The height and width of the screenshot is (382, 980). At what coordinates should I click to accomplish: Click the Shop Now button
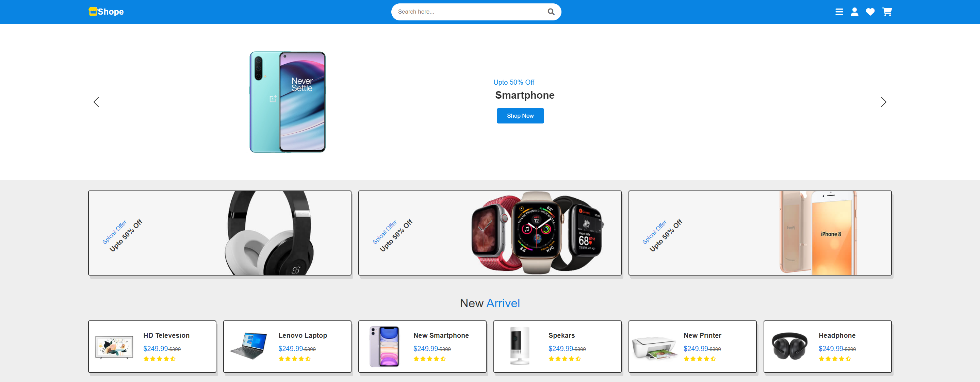point(520,116)
